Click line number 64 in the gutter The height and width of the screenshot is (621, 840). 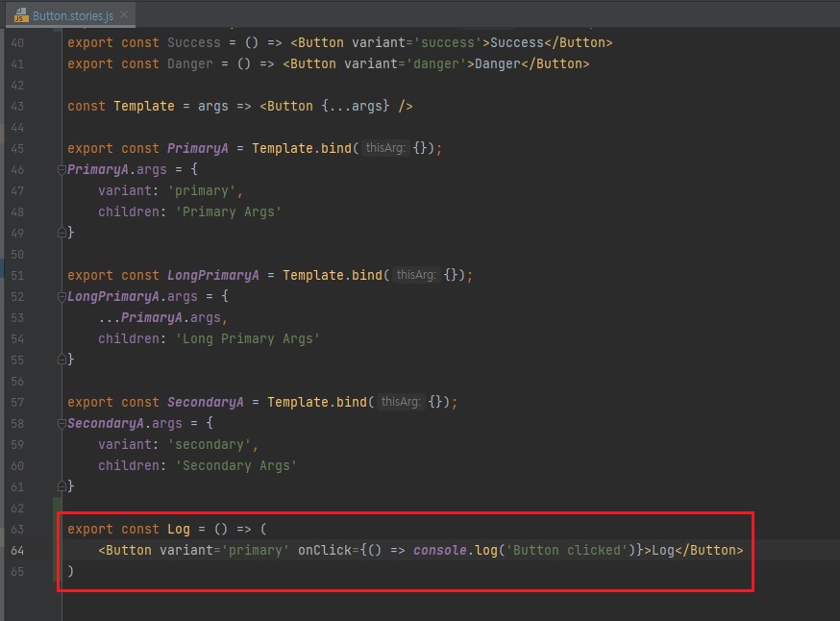point(18,550)
